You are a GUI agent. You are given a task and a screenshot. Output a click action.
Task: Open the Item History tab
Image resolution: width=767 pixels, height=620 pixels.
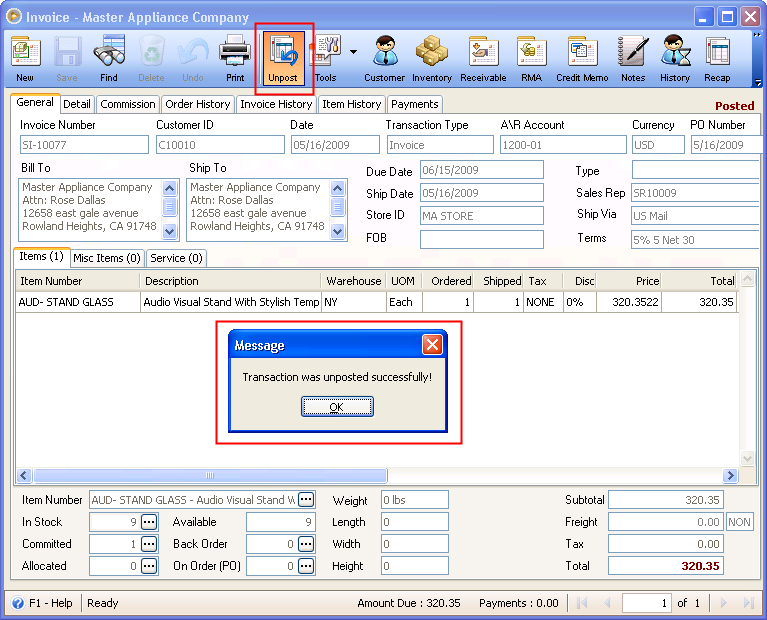pos(352,104)
